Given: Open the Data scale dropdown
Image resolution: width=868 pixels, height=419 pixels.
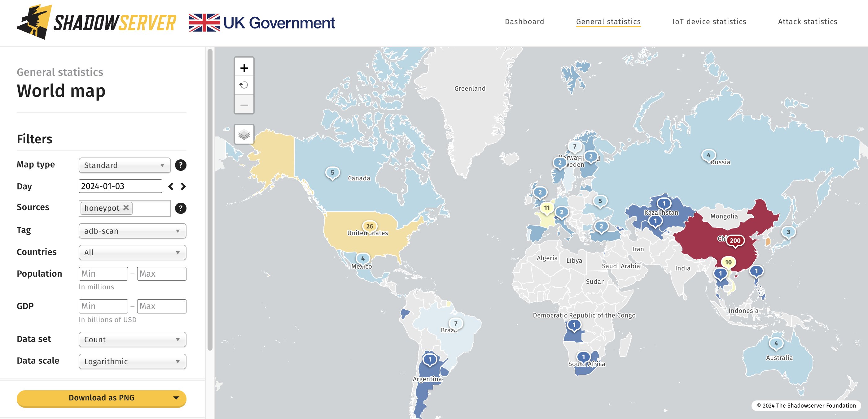Looking at the screenshot, I should click(132, 361).
